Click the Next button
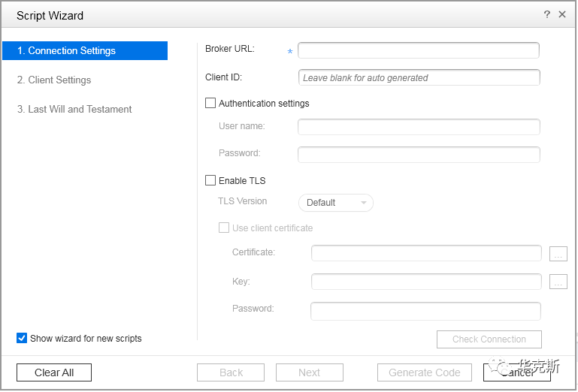578x392 pixels. click(x=309, y=372)
